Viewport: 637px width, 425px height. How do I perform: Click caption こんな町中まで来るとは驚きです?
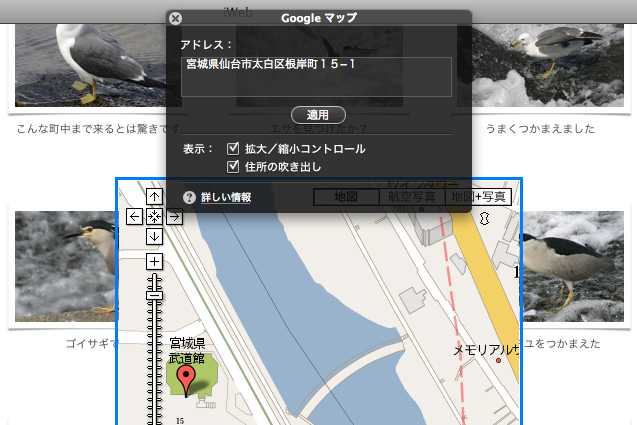[x=98, y=129]
